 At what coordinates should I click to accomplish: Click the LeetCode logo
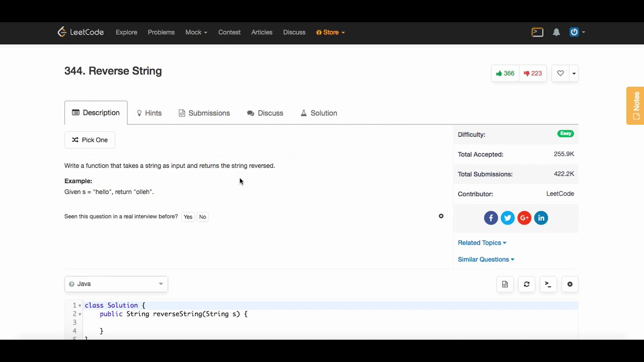(x=80, y=32)
